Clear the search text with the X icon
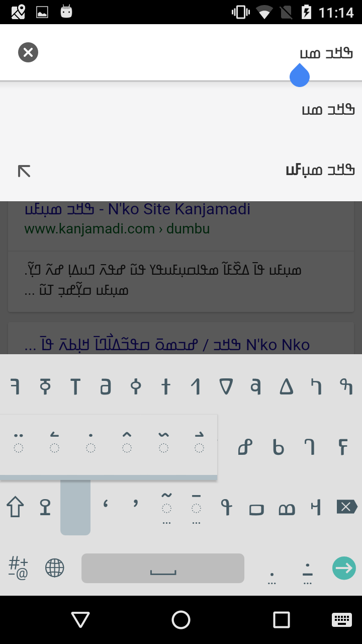This screenshot has height=644, width=362. (x=28, y=52)
